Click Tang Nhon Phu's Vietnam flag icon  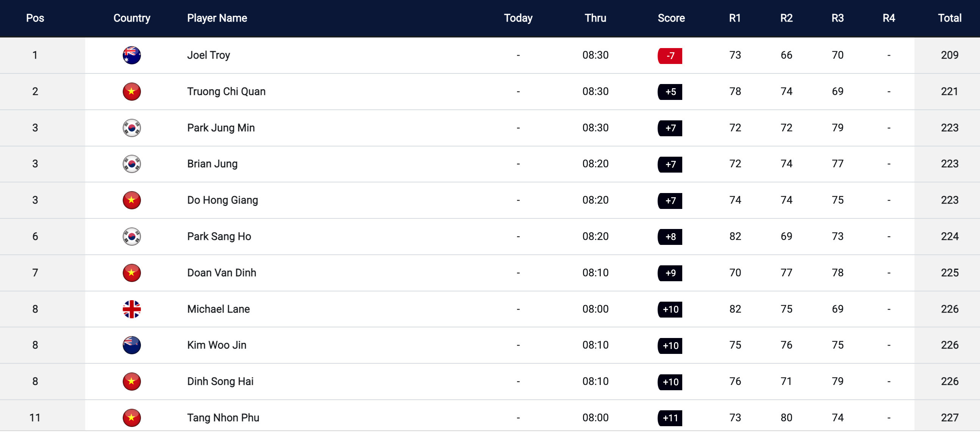tap(131, 417)
